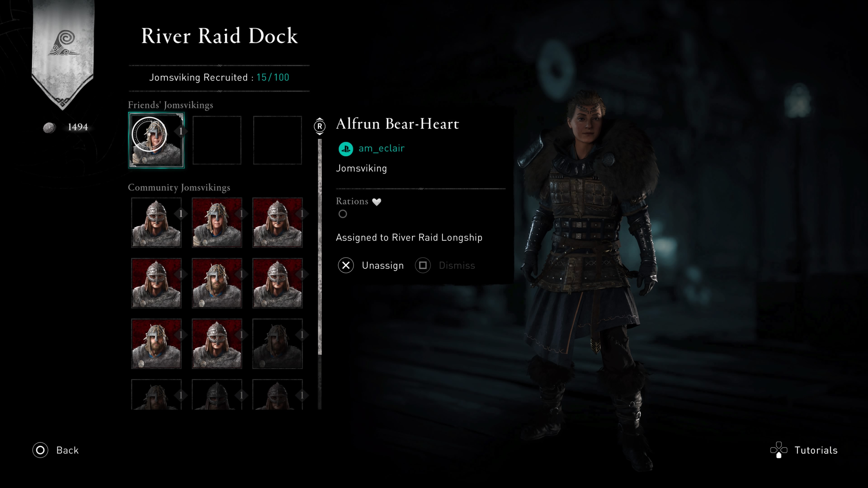868x488 pixels.
Task: Click the am_eclair player name link
Action: pyautogui.click(x=381, y=148)
